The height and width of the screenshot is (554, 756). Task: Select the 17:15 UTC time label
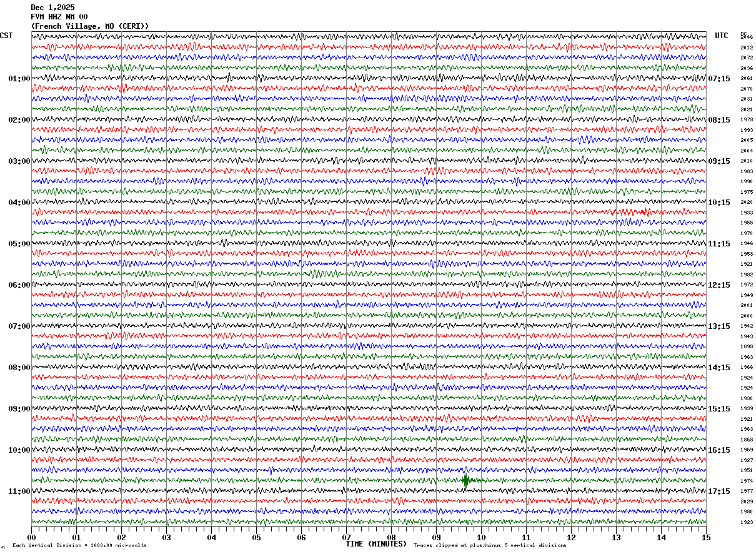(x=719, y=491)
